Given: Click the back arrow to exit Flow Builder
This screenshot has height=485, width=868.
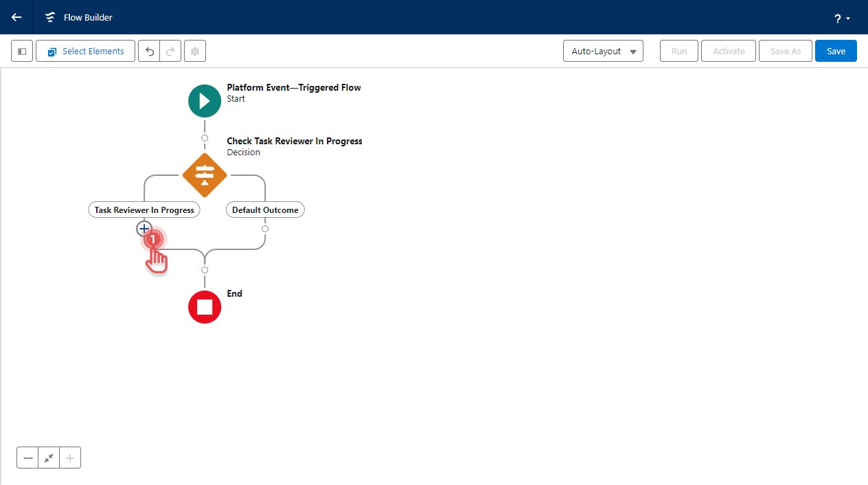Looking at the screenshot, I should pyautogui.click(x=16, y=17).
